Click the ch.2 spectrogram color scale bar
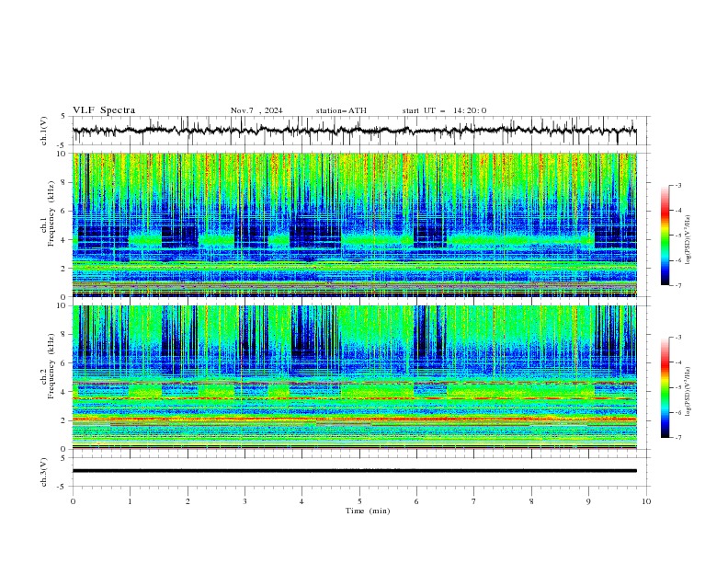Image resolution: width=728 pixels, height=563 pixels. click(x=665, y=387)
